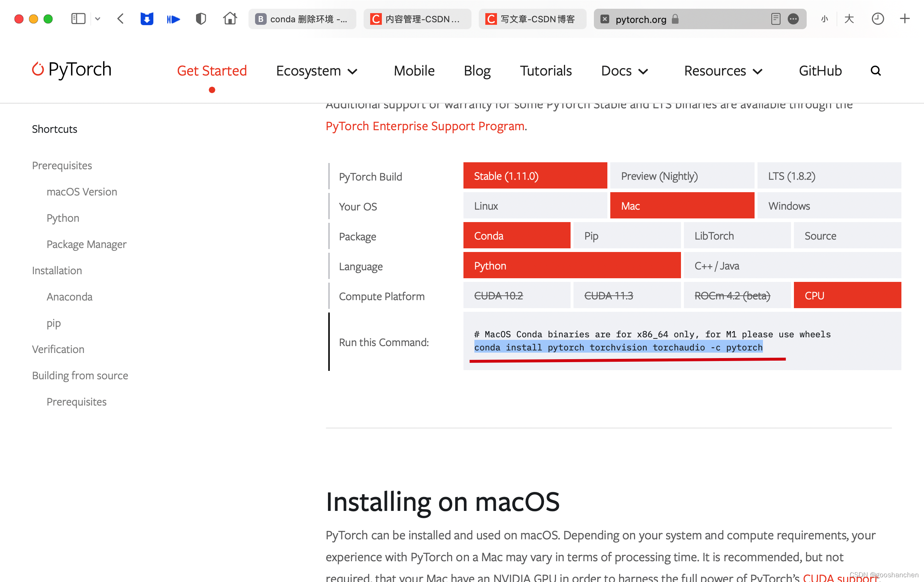Select LTS (1.8.2) build option
The image size is (924, 582).
(829, 175)
